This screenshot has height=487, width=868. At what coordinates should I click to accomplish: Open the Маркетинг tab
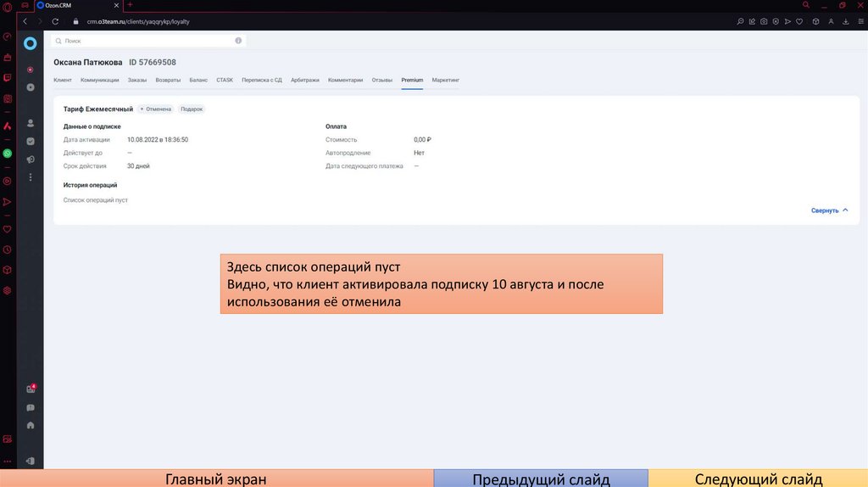pyautogui.click(x=446, y=80)
